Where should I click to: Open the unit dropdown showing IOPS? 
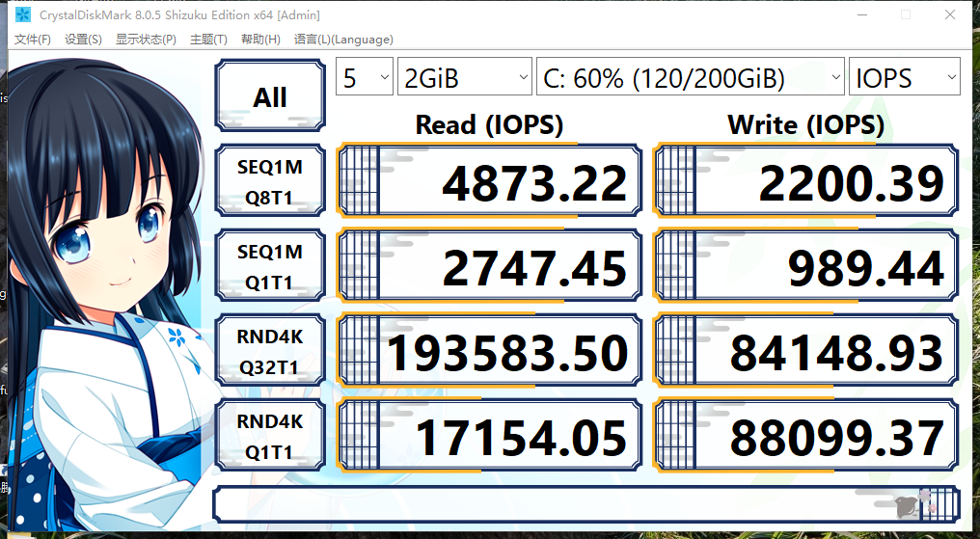(905, 77)
